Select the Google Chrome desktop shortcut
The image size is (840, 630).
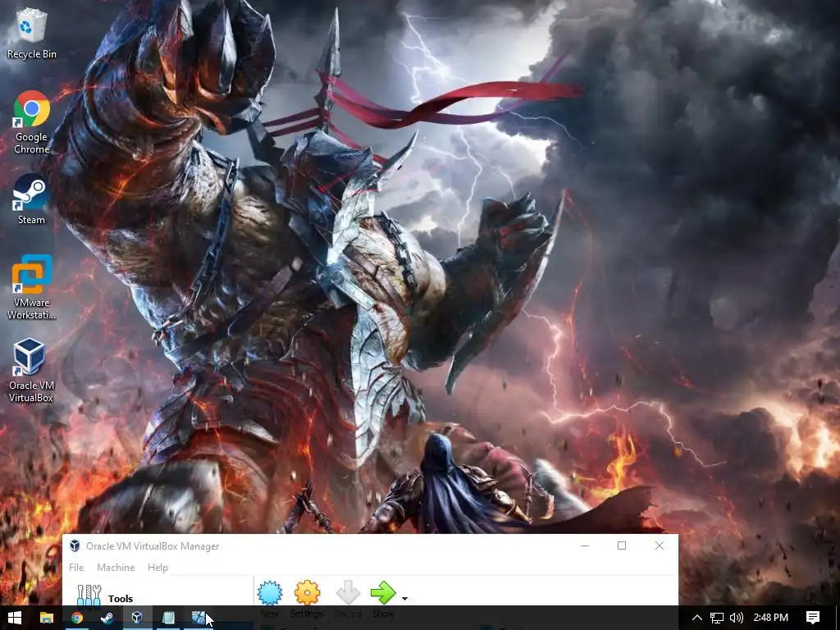pyautogui.click(x=32, y=122)
